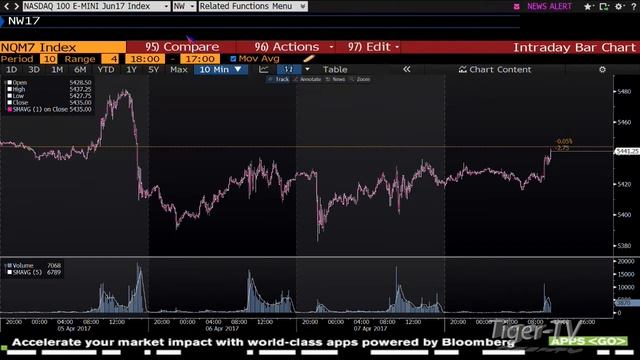Open the NEWS ALERT envelope icon

coord(517,7)
